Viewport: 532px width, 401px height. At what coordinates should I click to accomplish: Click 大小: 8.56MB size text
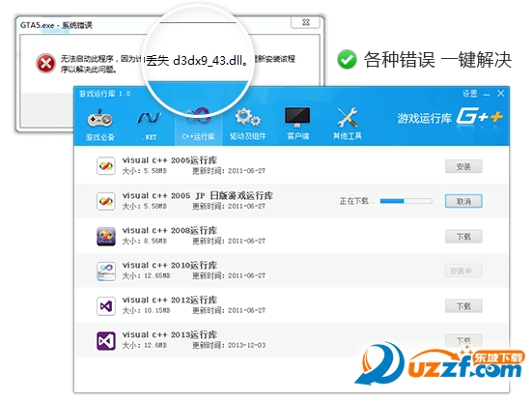pyautogui.click(x=144, y=241)
